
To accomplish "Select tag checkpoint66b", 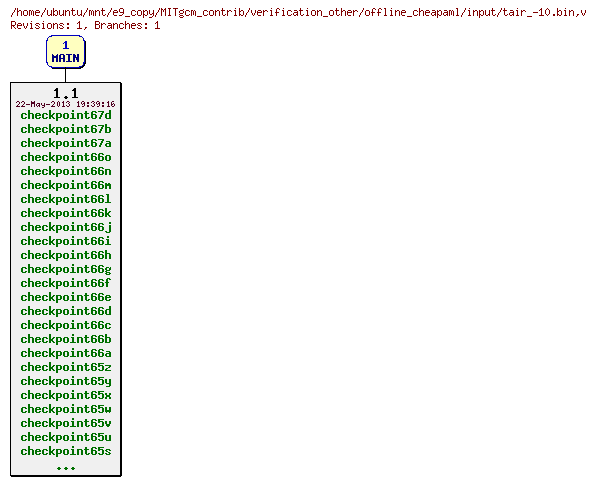I will click(x=66, y=339).
